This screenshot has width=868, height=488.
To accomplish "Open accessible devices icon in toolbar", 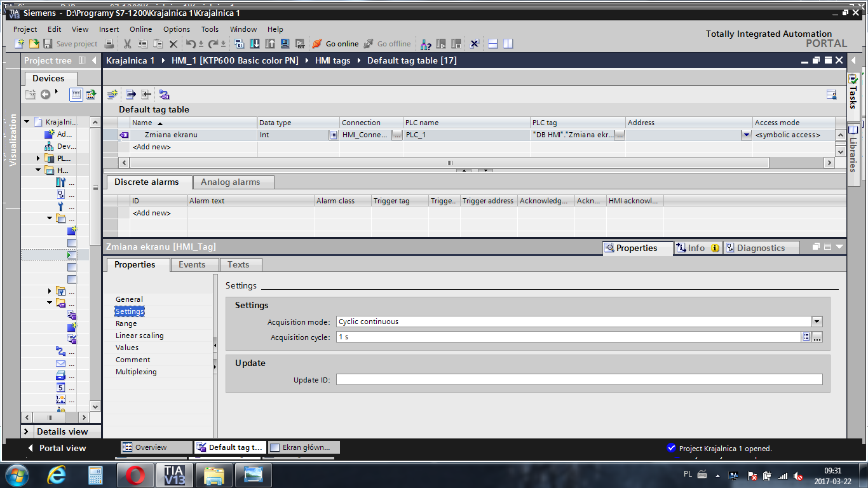I will pos(426,44).
